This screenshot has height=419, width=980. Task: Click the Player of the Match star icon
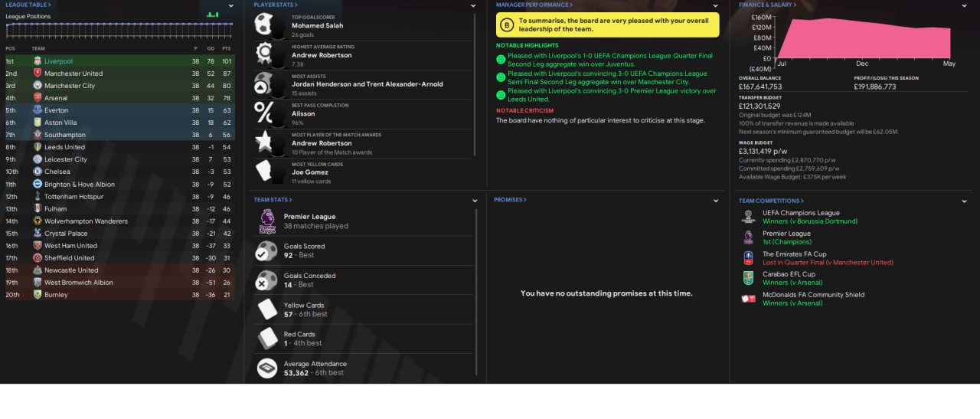[265, 142]
